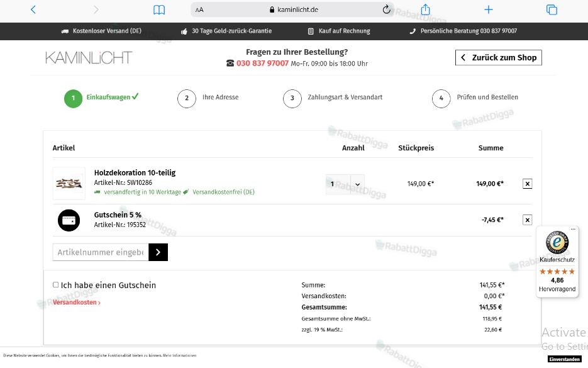Screen dimensions: 588x368
Task: Click the zzgl. 19 % MwSt. value 22,60 €
Action: (493, 330)
